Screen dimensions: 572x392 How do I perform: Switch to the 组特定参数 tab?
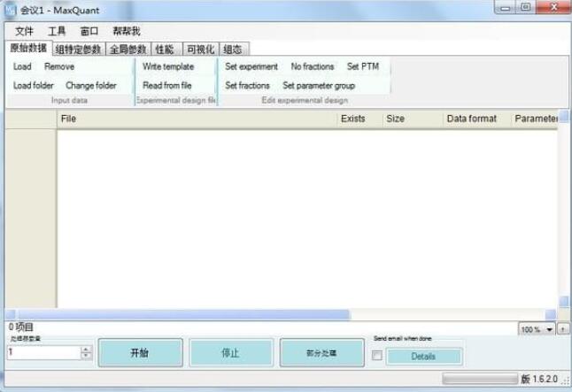(79, 50)
